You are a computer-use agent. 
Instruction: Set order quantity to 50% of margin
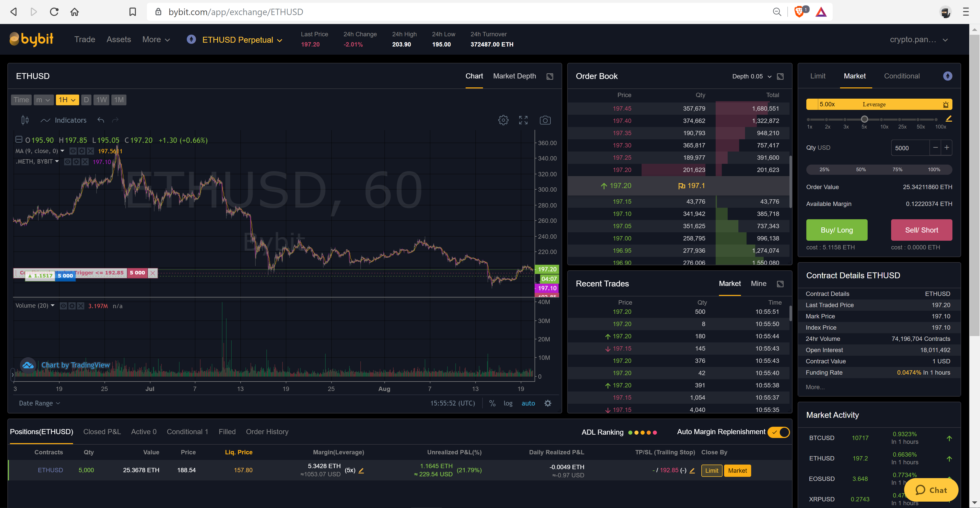click(860, 170)
